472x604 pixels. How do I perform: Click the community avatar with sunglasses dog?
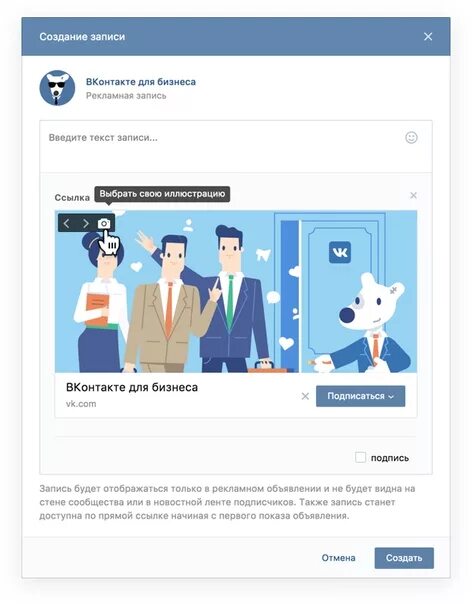(x=57, y=88)
